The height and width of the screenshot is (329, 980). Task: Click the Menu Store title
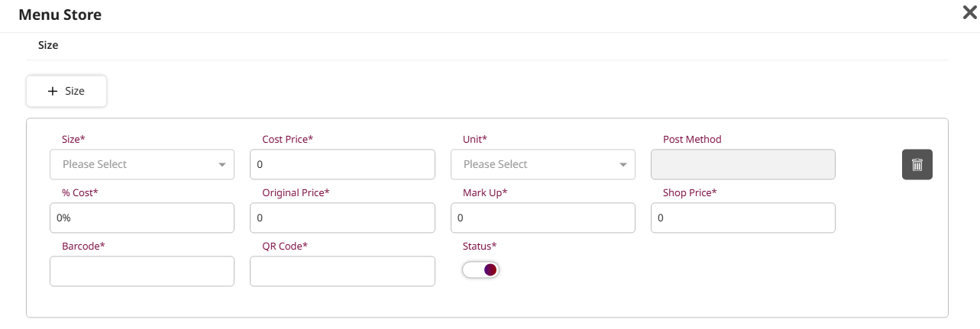60,15
